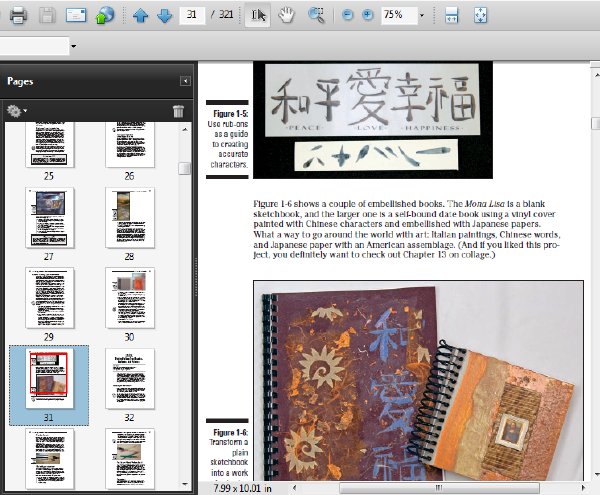
Task: Select page 26 thumbnail
Action: [130, 145]
